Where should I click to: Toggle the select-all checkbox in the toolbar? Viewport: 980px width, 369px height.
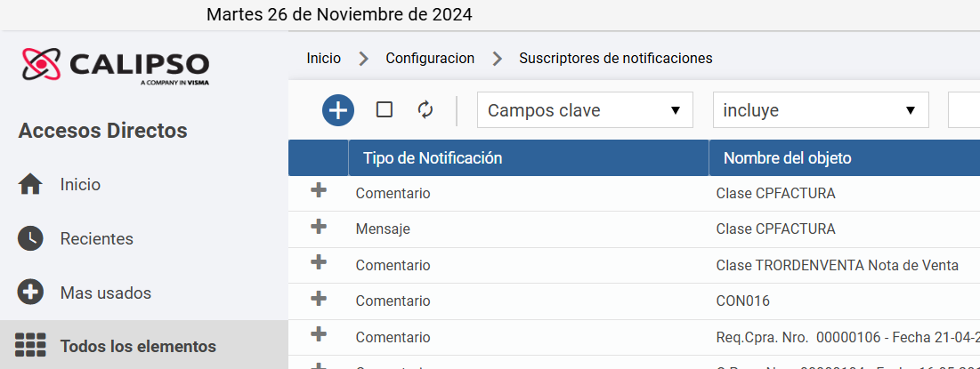385,110
